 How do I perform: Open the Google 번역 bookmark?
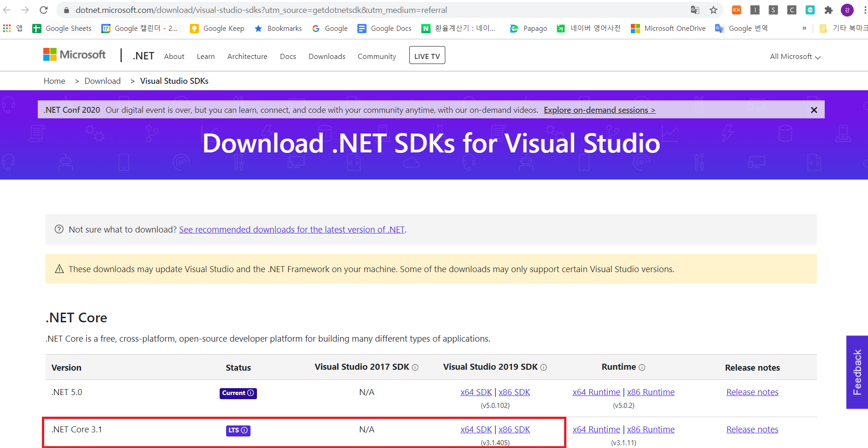coord(741,28)
